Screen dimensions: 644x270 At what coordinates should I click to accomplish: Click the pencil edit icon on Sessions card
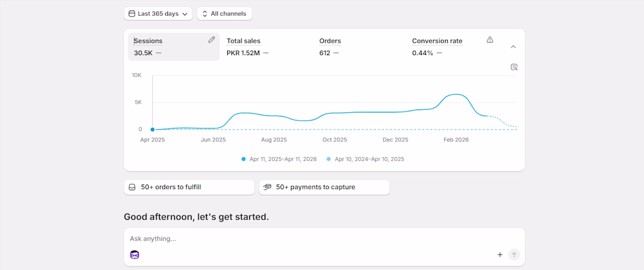click(211, 40)
